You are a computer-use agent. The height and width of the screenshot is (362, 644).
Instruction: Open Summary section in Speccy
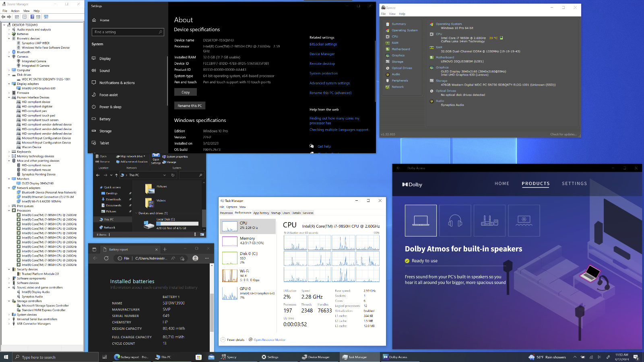(x=399, y=24)
